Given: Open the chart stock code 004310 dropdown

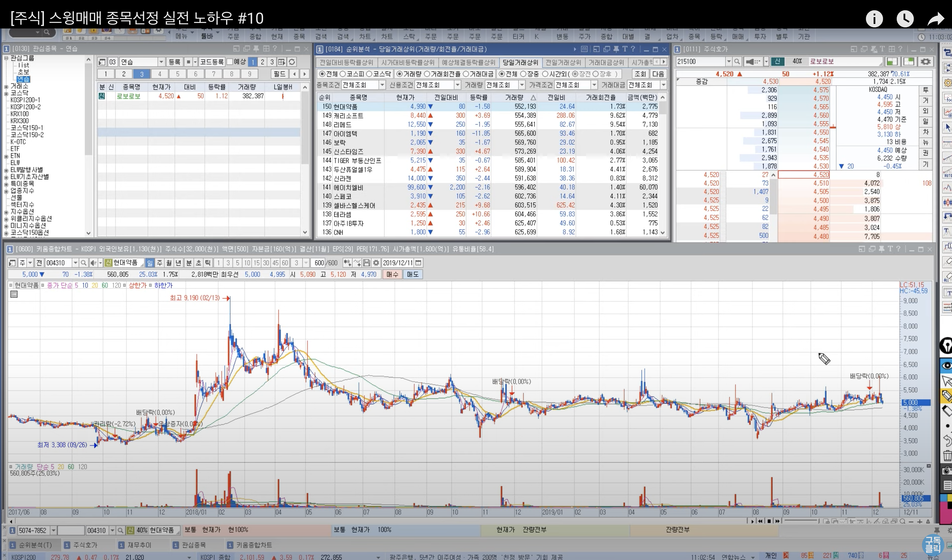Looking at the screenshot, I should click(x=75, y=263).
